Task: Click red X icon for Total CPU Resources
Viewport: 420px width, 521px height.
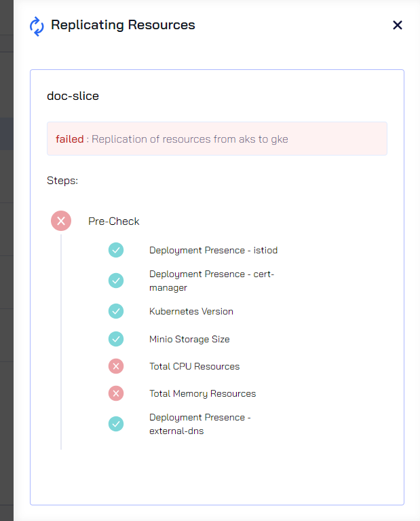Action: 116,367
